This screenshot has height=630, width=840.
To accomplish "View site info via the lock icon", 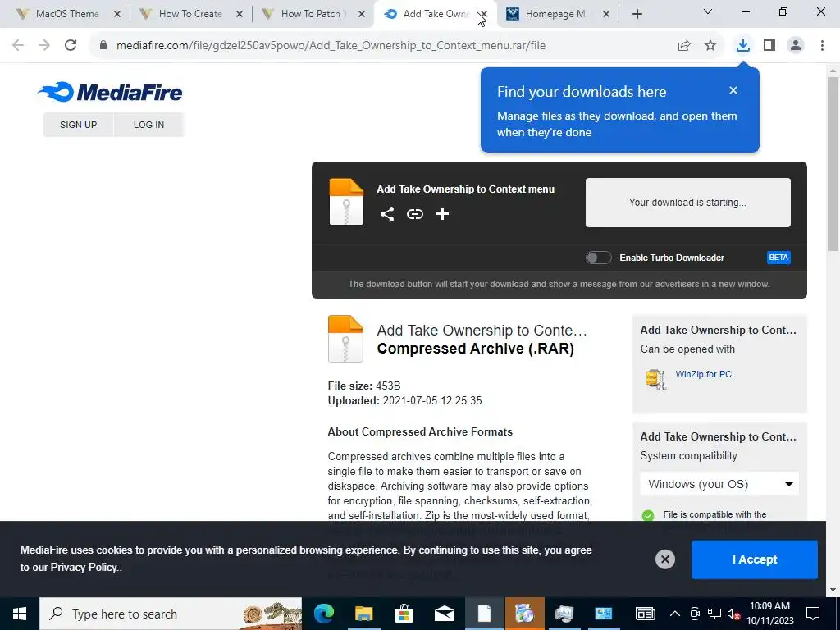I will [103, 45].
